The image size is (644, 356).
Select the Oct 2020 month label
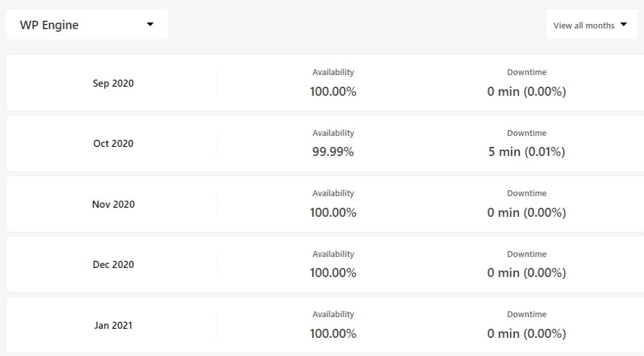[x=113, y=144]
